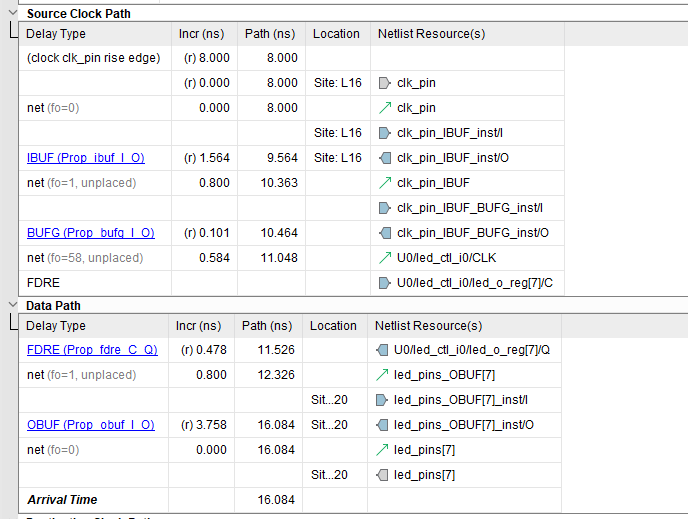Click Source Clock Path 'Location' column header
The image size is (688, 519).
coord(338,34)
